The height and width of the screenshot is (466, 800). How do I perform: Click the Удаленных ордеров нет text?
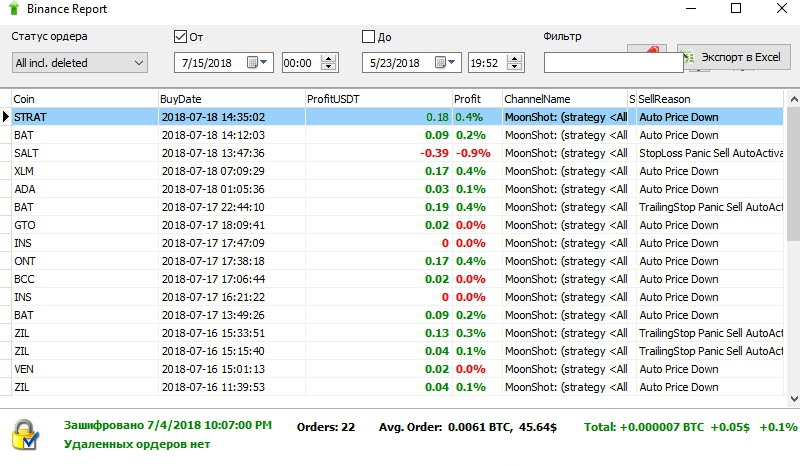click(x=137, y=444)
